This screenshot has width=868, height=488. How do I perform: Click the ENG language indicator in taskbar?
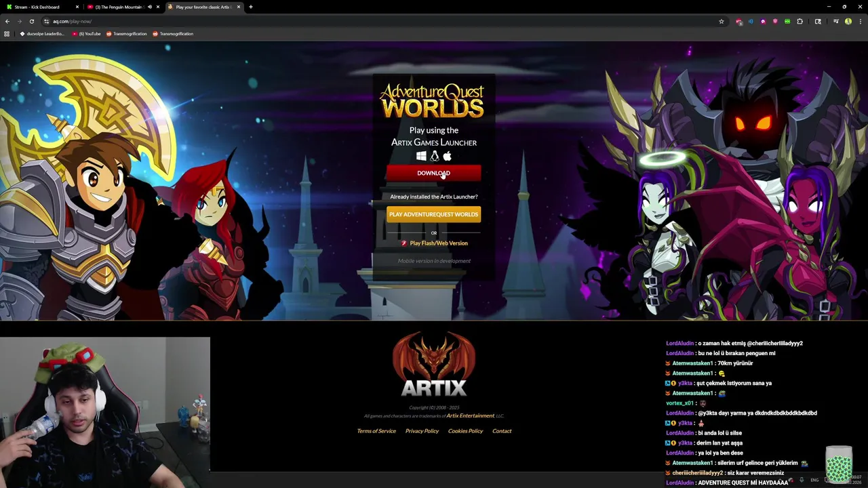click(814, 480)
